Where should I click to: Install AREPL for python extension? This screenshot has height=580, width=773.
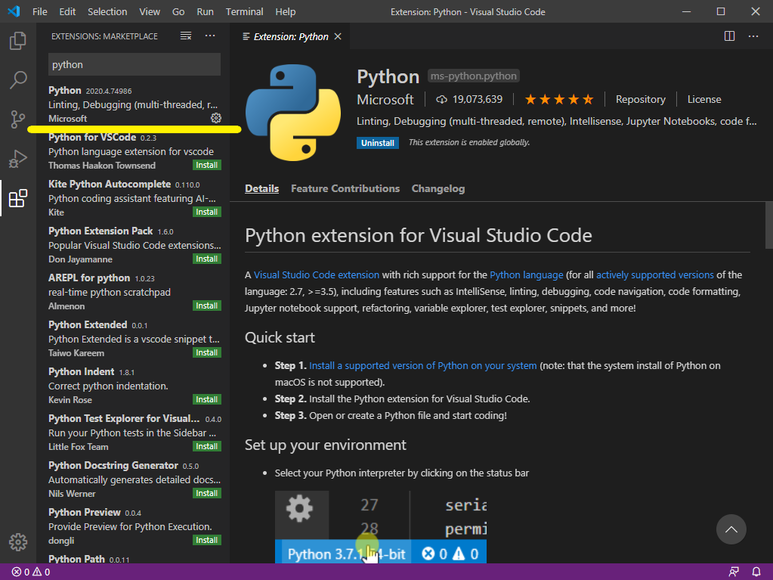(207, 306)
